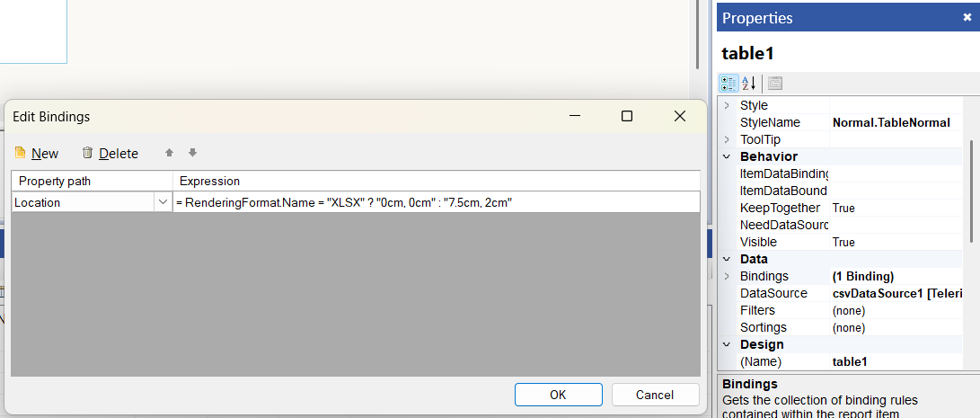Screen dimensions: 980x418
Task: Close the Properties panel
Action: click(x=967, y=17)
